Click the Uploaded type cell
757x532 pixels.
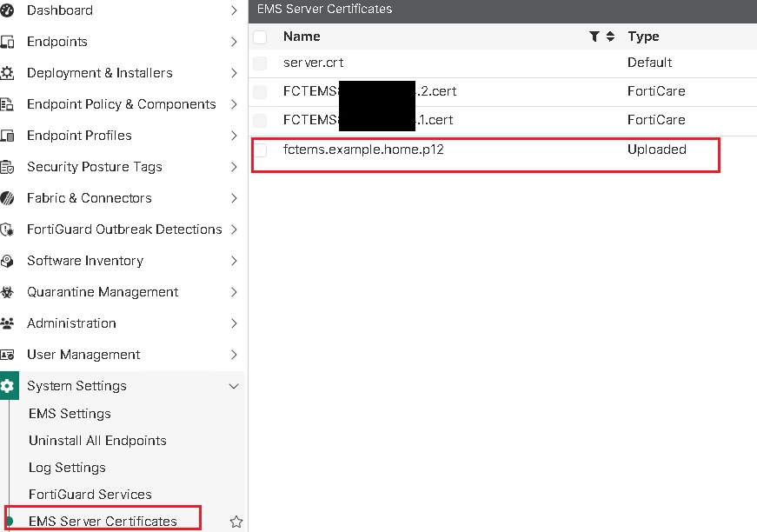pos(657,150)
